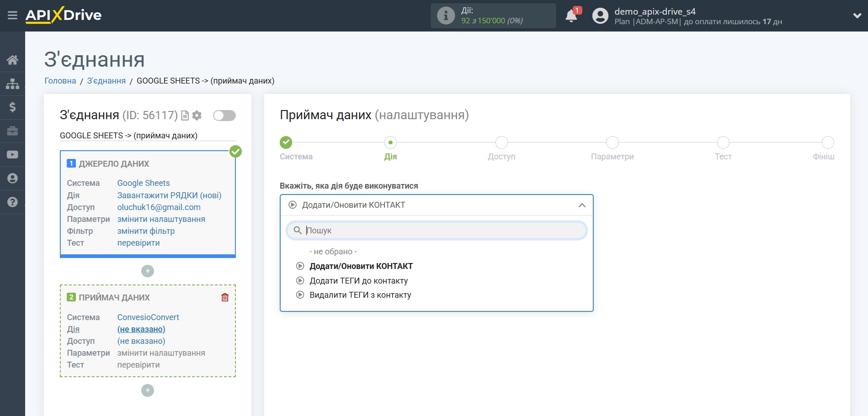Open the connections sitemap icon in the sidebar
Image resolution: width=868 pixels, height=416 pixels.
point(12,84)
